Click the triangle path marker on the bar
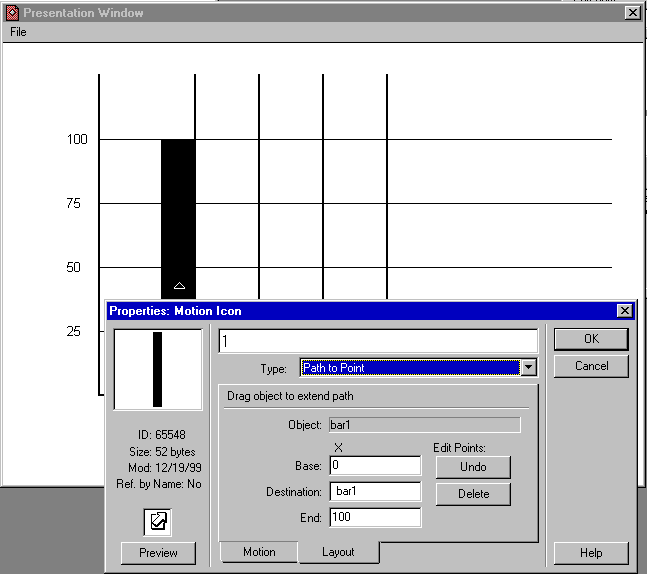 [x=179, y=286]
